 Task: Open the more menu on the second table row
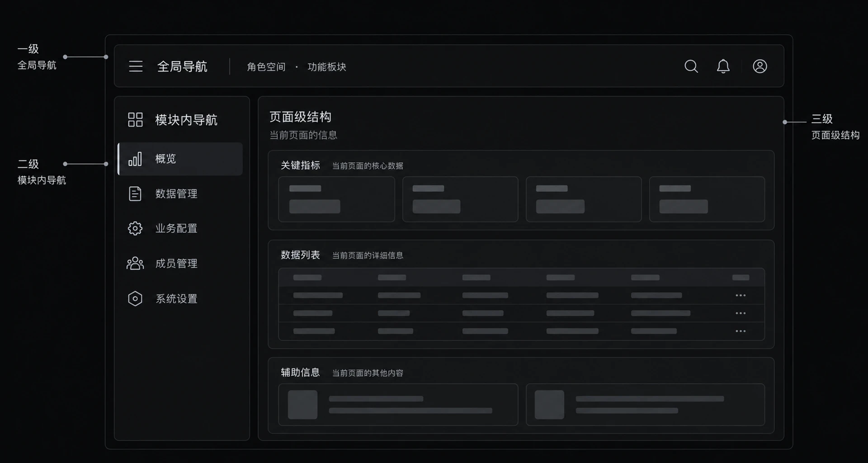[x=741, y=313]
